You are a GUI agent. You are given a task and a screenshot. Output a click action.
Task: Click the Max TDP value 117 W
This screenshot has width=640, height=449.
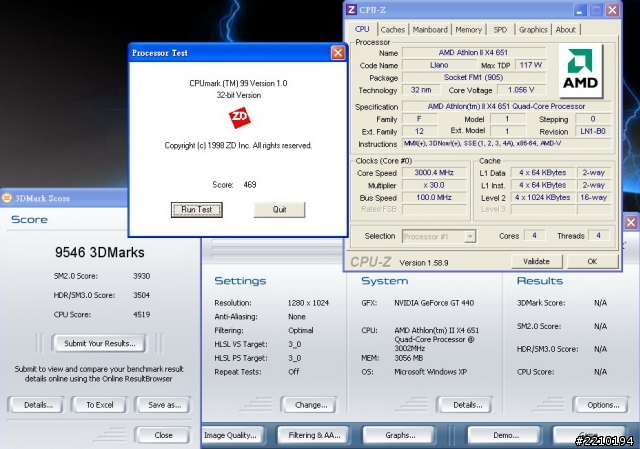pyautogui.click(x=531, y=65)
